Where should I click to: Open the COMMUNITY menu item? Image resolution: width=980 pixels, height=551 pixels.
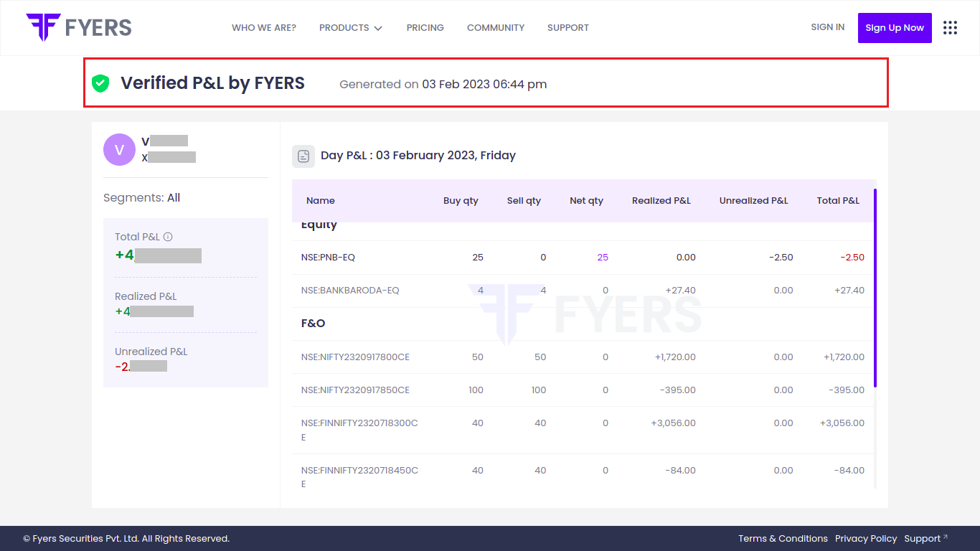(x=496, y=28)
